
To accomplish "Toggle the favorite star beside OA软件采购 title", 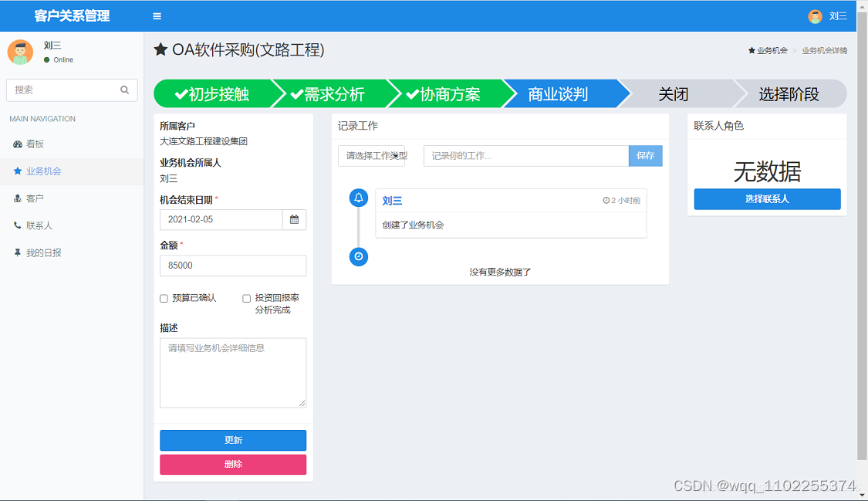I will [162, 49].
